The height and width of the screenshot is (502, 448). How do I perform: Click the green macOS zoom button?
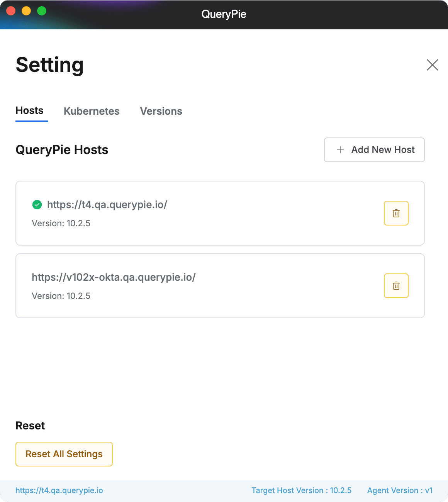click(x=41, y=11)
